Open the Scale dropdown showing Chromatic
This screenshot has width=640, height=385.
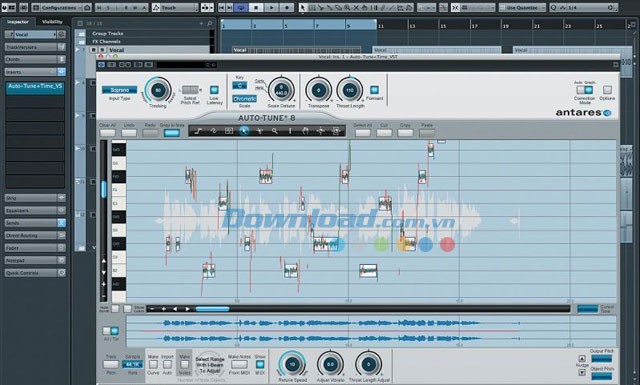(x=244, y=99)
